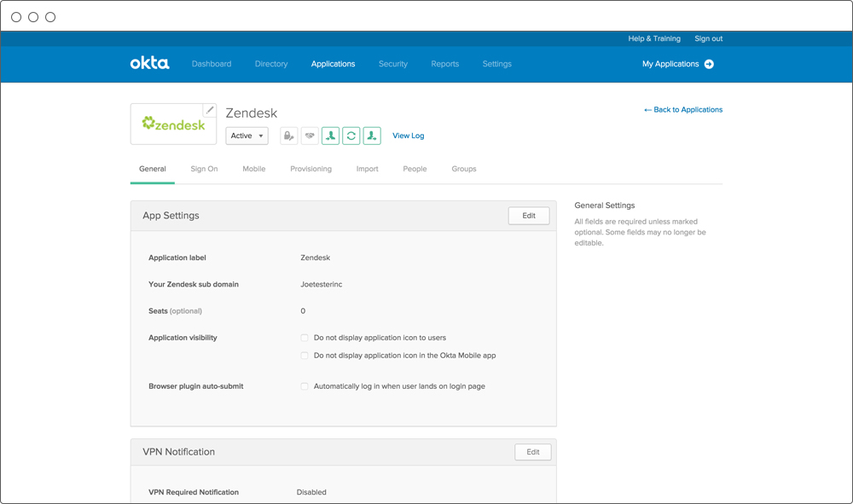Open the Directory menu in the navigation bar

click(x=271, y=64)
